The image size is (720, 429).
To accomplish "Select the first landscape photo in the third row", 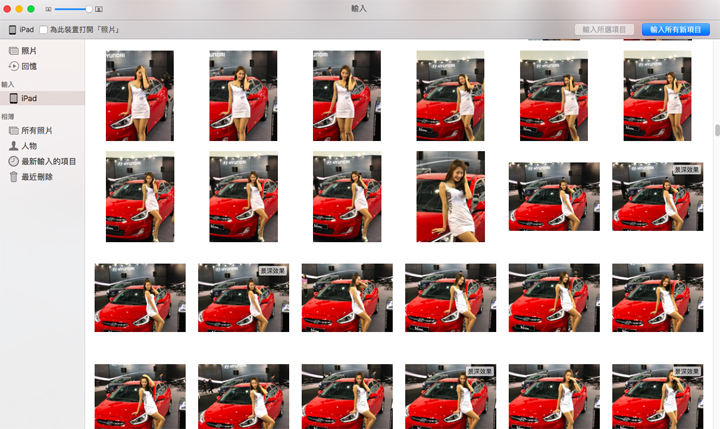I will pos(140,298).
